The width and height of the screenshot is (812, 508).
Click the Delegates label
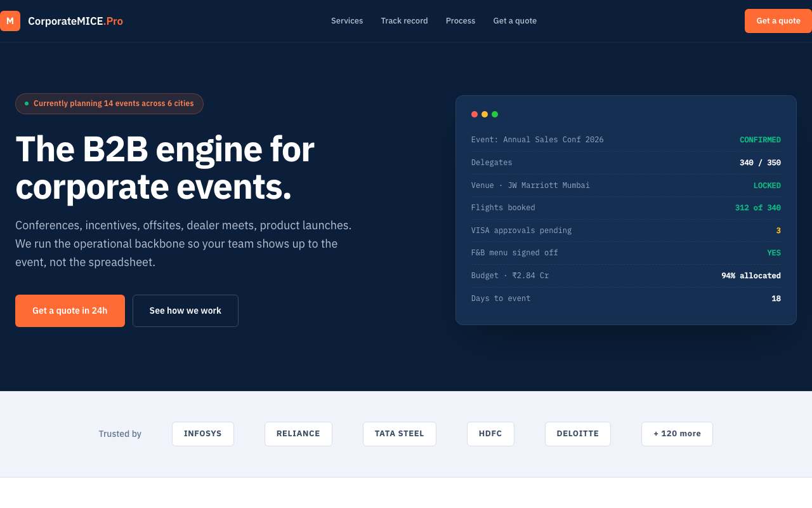tap(492, 163)
